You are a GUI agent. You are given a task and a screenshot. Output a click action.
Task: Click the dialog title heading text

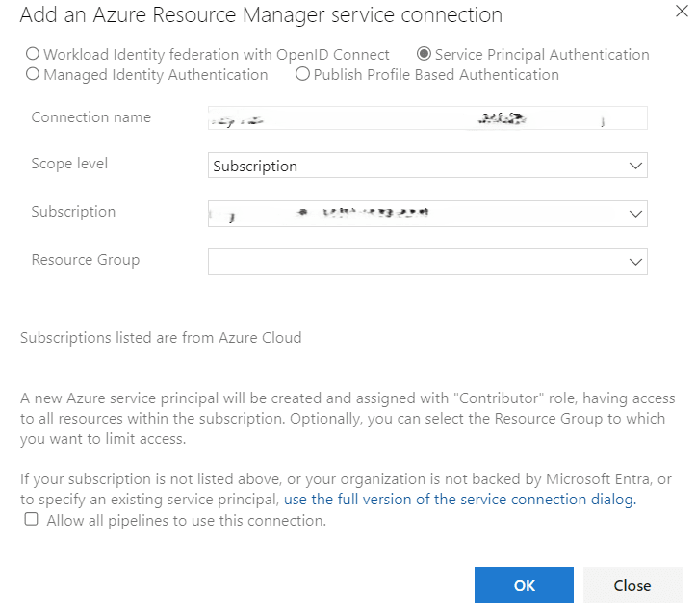261,15
